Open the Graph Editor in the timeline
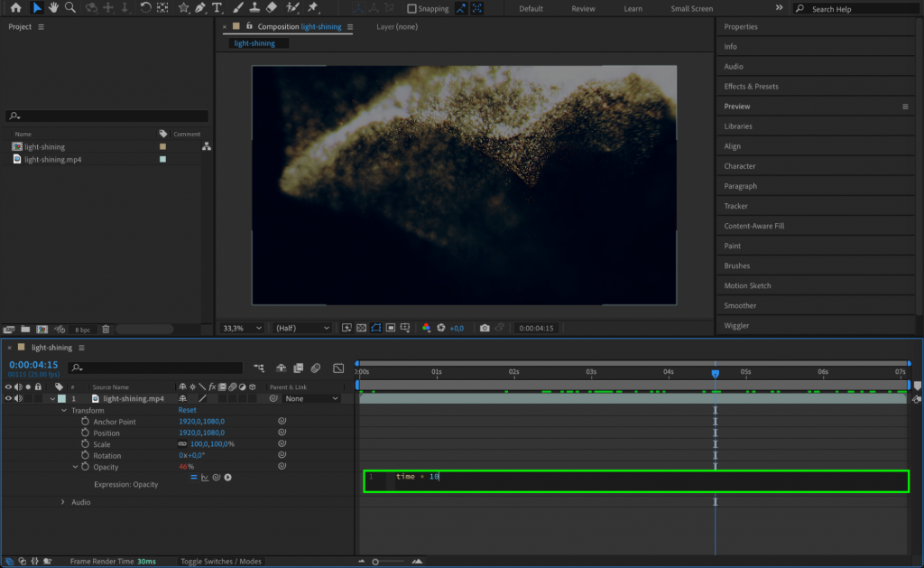 339,368
